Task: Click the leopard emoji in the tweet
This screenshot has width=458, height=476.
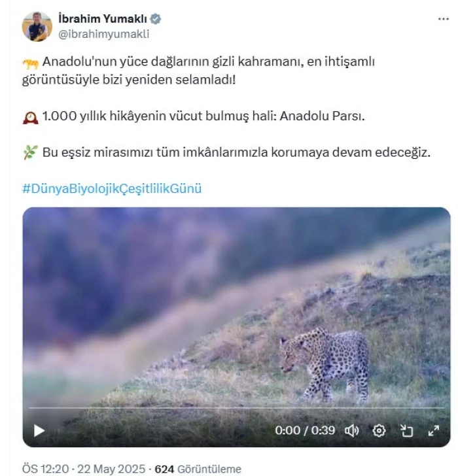Action: (31, 63)
